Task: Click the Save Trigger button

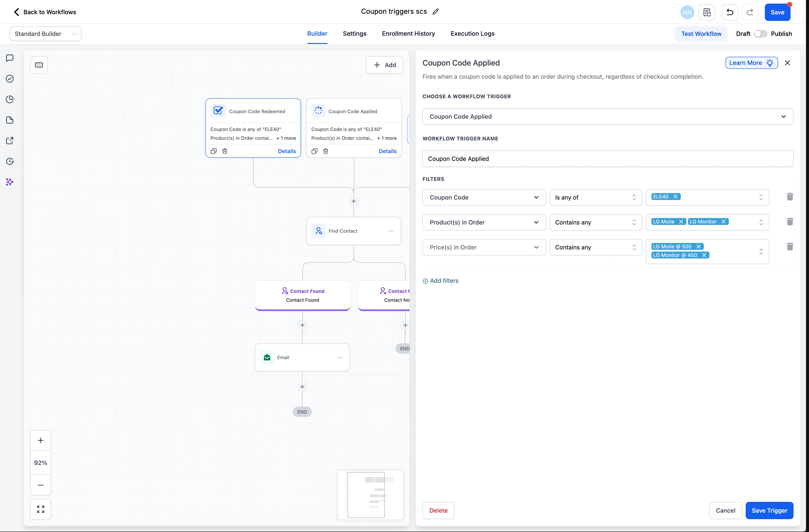Action: tap(769, 510)
